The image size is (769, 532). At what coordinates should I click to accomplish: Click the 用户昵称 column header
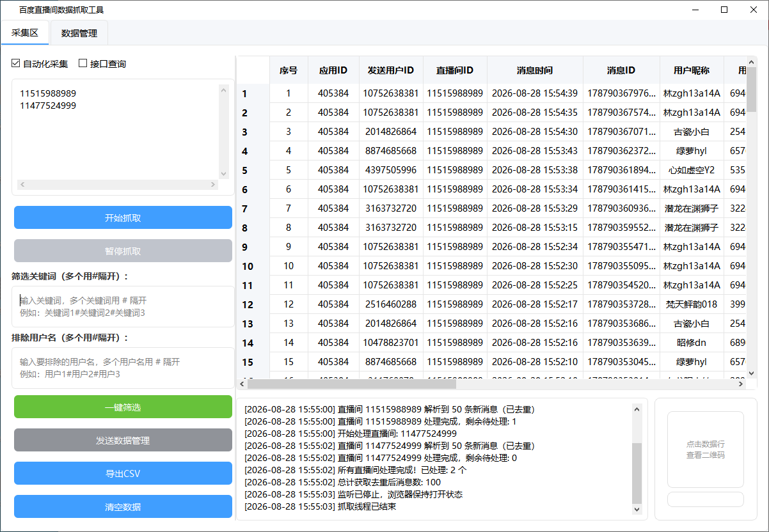click(692, 70)
